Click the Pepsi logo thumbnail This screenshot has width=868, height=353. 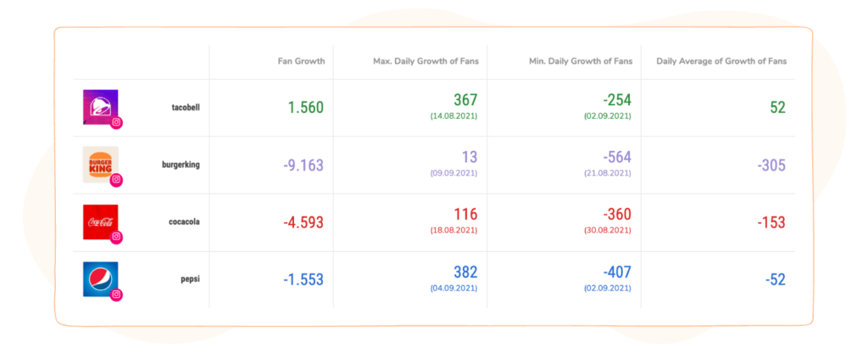point(101,279)
